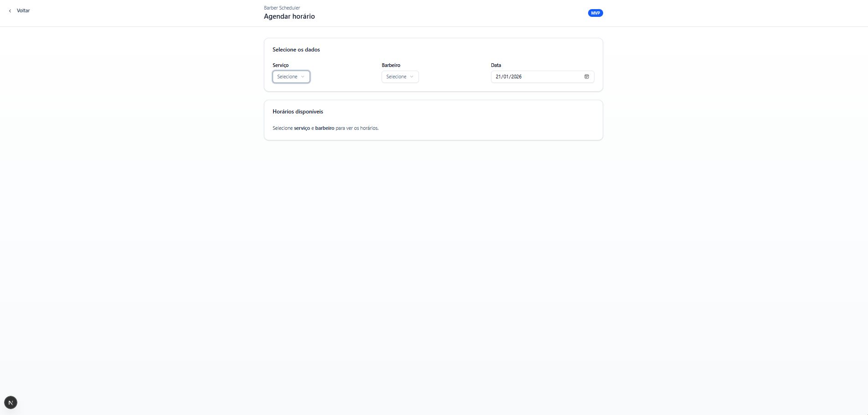Click the bold word serviço in hint text
868x415 pixels.
coord(302,128)
